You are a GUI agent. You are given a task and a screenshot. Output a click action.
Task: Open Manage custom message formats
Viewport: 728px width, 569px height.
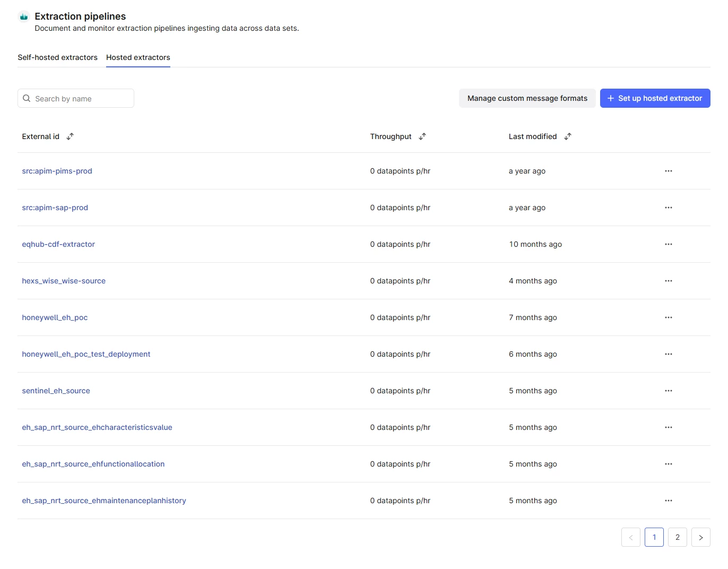click(527, 98)
